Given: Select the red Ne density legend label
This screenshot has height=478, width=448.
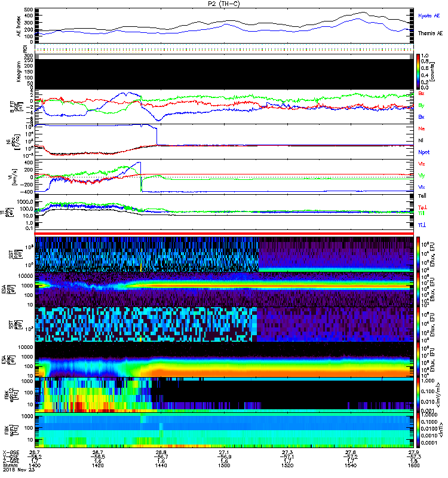Looking at the screenshot, I should (422, 128).
